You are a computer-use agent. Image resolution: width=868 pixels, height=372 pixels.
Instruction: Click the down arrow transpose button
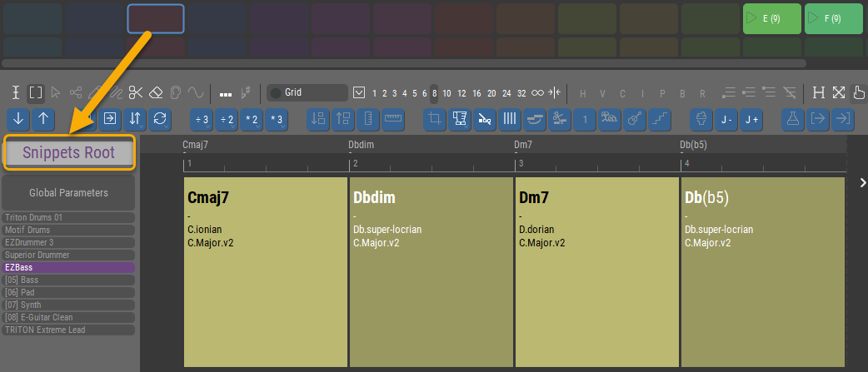[x=19, y=119]
